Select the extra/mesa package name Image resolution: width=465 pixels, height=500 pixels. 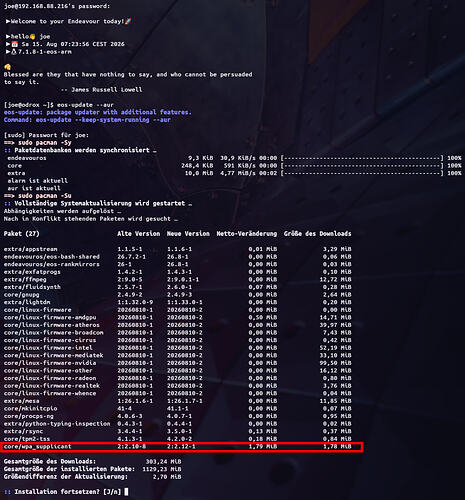22,401
